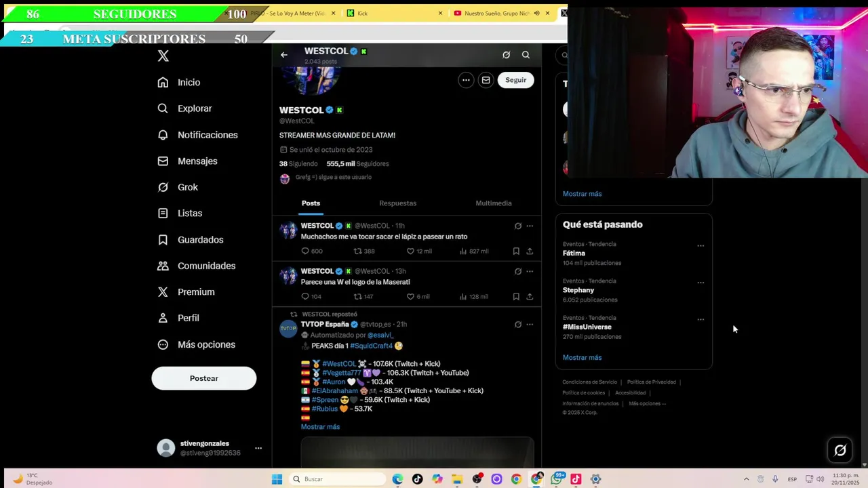Open the Política de Privacidad link
The height and width of the screenshot is (488, 868).
point(651,382)
